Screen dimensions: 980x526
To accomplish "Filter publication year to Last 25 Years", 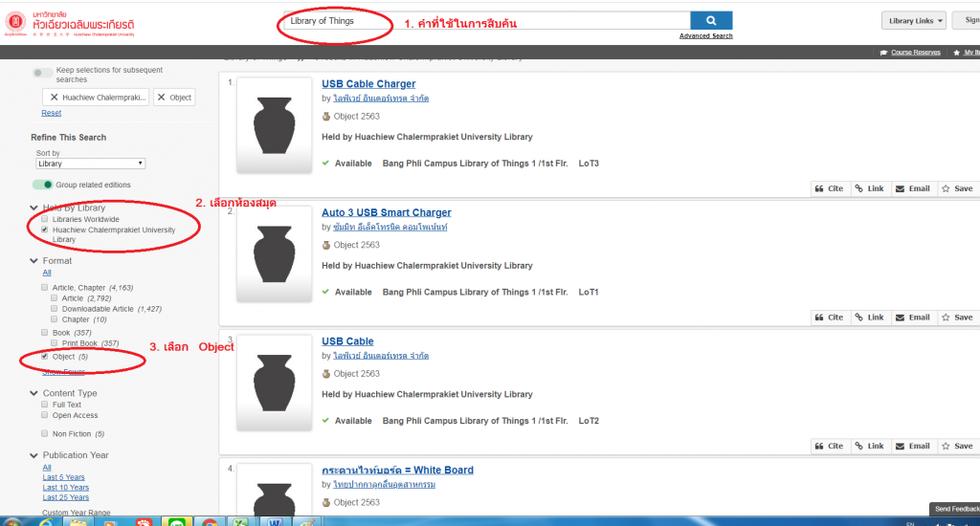I will [66, 497].
